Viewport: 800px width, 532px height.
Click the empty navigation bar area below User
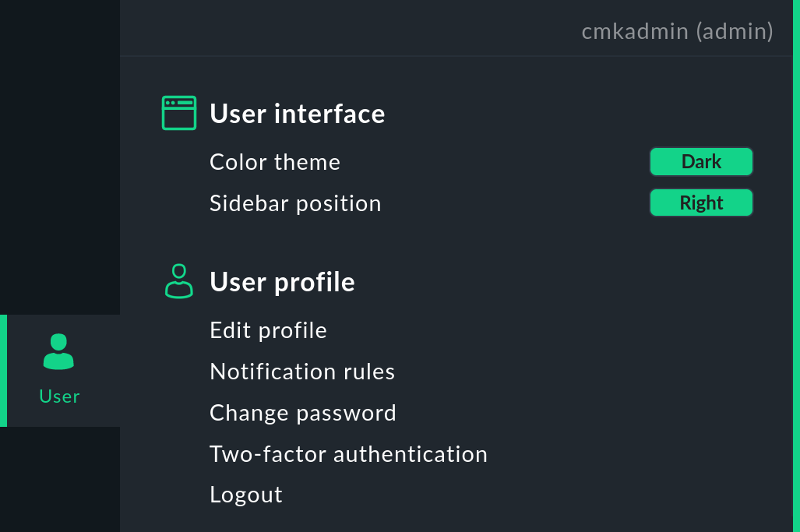pyautogui.click(x=59, y=479)
